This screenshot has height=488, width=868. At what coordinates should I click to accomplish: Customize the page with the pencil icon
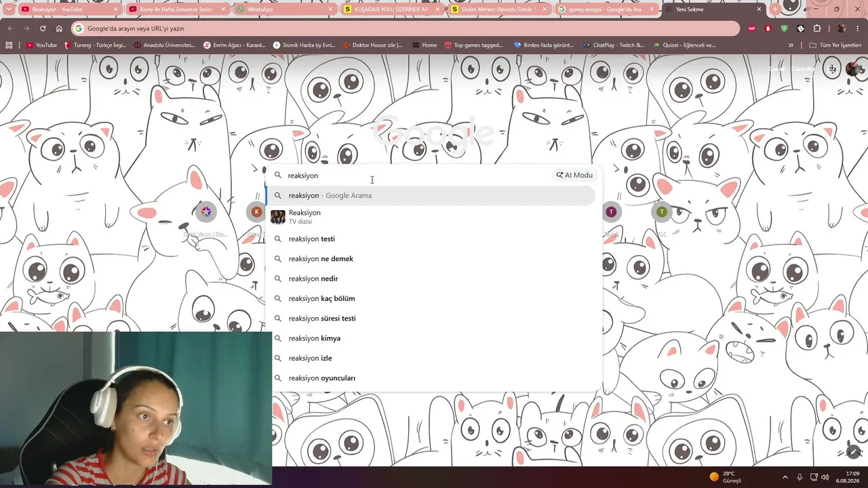[854, 451]
